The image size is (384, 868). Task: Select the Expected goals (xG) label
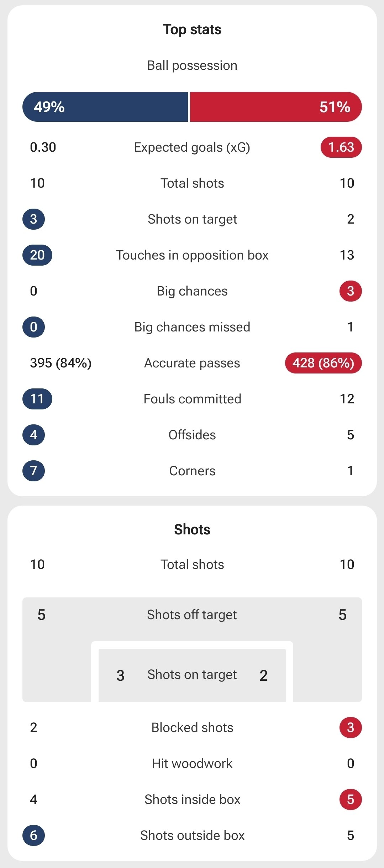click(x=192, y=147)
